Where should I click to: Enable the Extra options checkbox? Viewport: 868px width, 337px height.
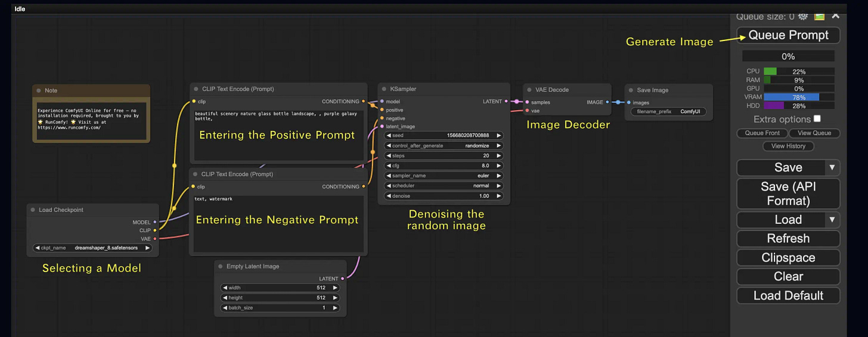[817, 119]
